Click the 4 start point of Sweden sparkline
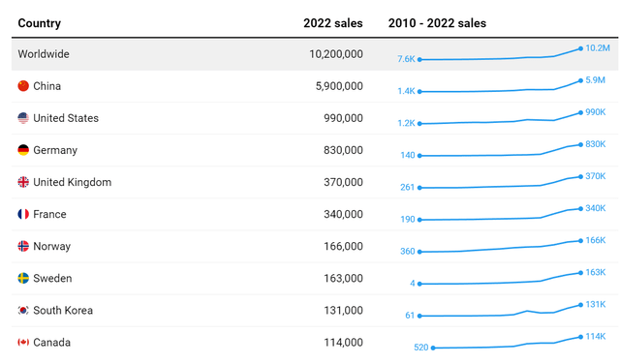Image resolution: width=620 pixels, height=364 pixels. point(419,284)
